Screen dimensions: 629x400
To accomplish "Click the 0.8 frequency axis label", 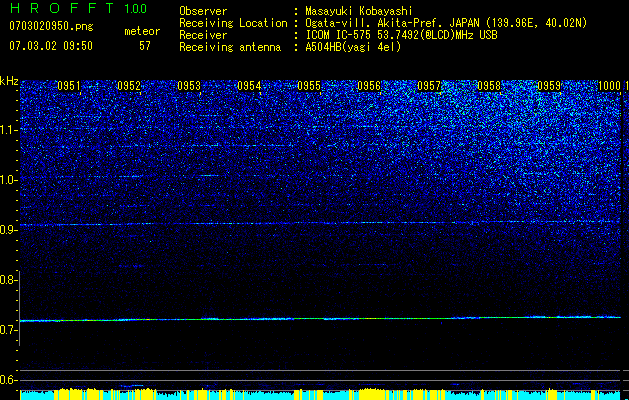I will (x=8, y=280).
